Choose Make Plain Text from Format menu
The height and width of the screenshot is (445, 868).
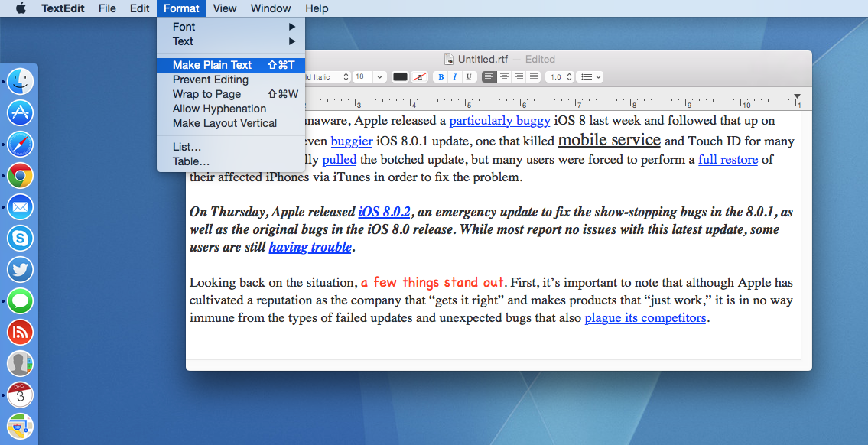coord(212,65)
